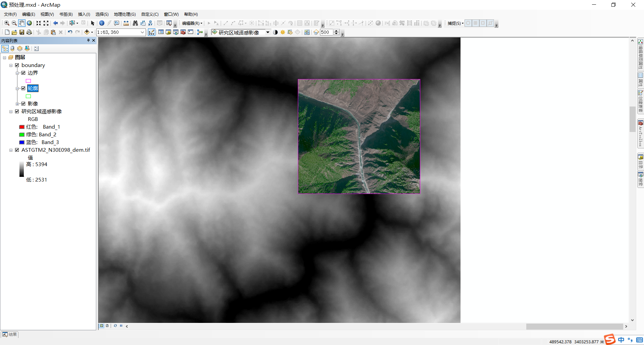Click the red Band_1 color swatch
Image resolution: width=644 pixels, height=345 pixels.
click(x=22, y=127)
